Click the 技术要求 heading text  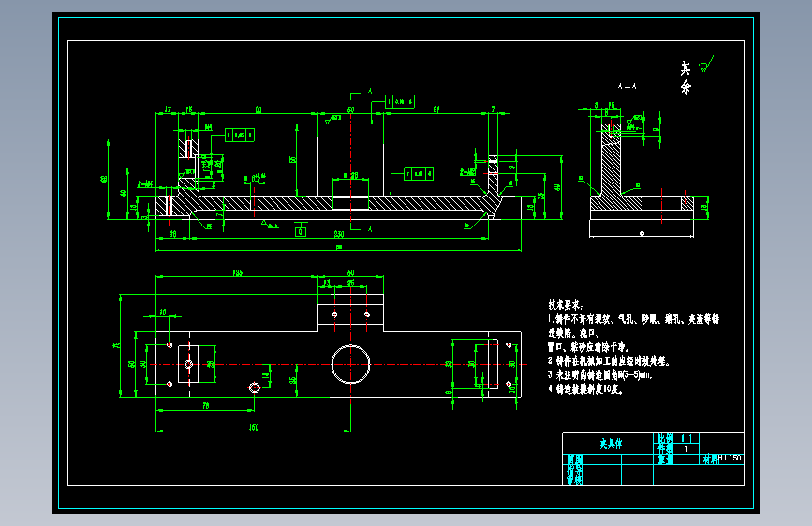point(566,304)
